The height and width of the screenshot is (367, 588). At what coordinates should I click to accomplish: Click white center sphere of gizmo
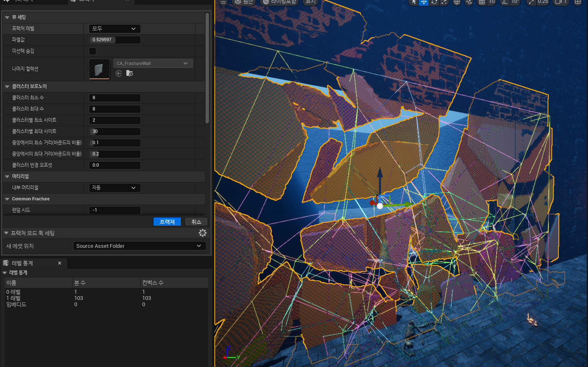[380, 206]
